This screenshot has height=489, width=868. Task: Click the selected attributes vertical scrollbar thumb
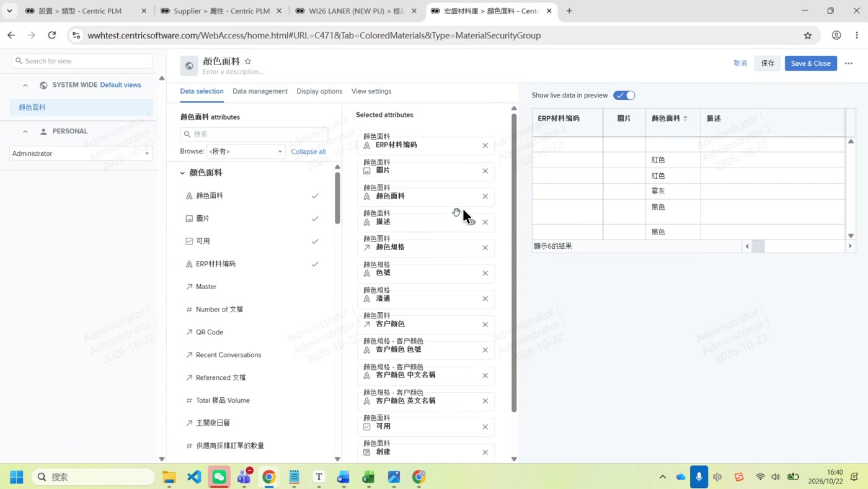tap(514, 263)
